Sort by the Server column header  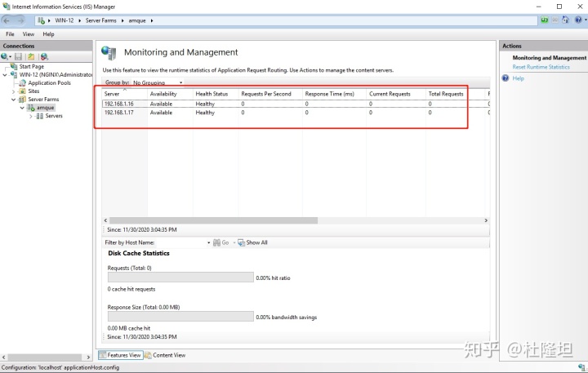pos(124,94)
